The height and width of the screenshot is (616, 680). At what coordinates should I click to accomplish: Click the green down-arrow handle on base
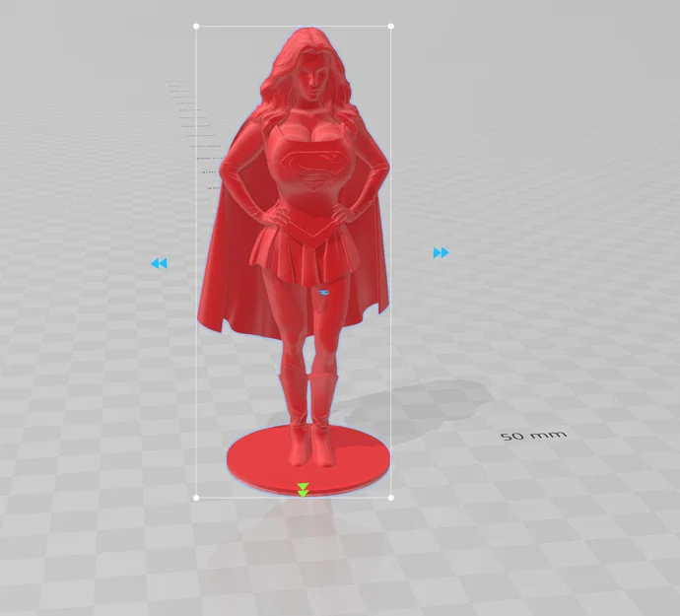click(304, 490)
